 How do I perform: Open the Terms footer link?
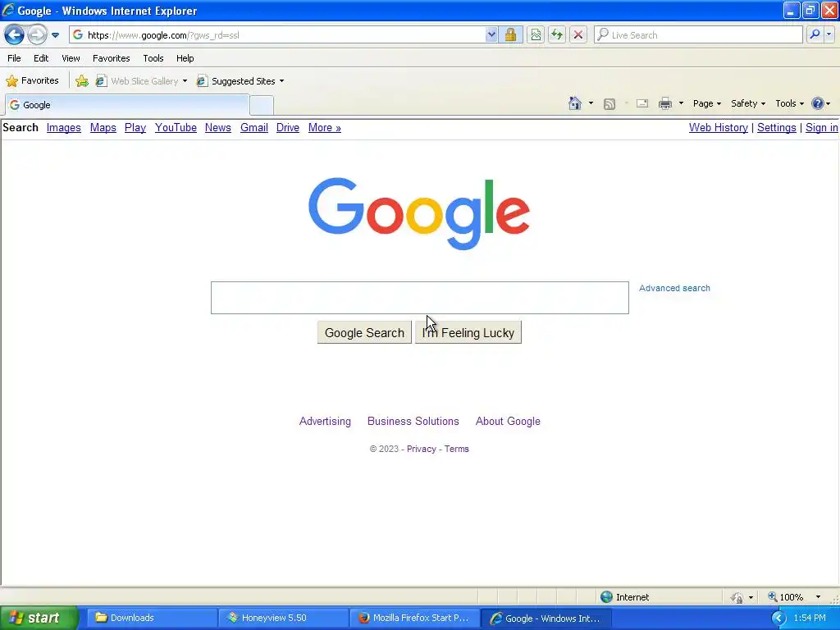[456, 449]
